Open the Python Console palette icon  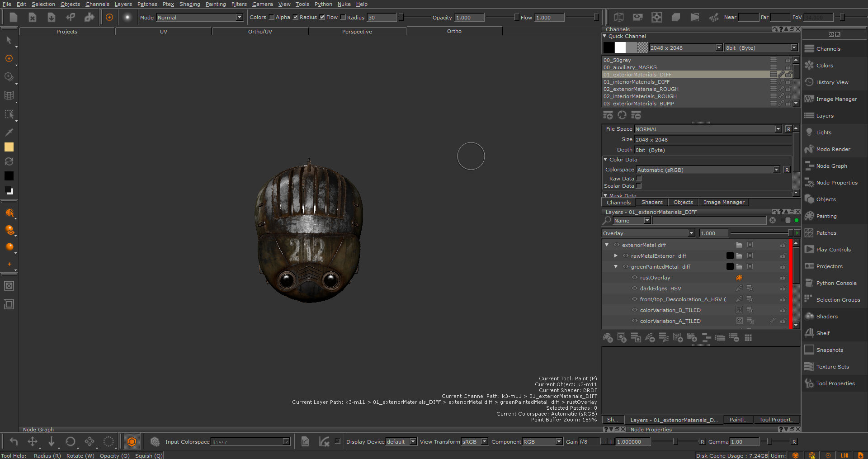[809, 283]
